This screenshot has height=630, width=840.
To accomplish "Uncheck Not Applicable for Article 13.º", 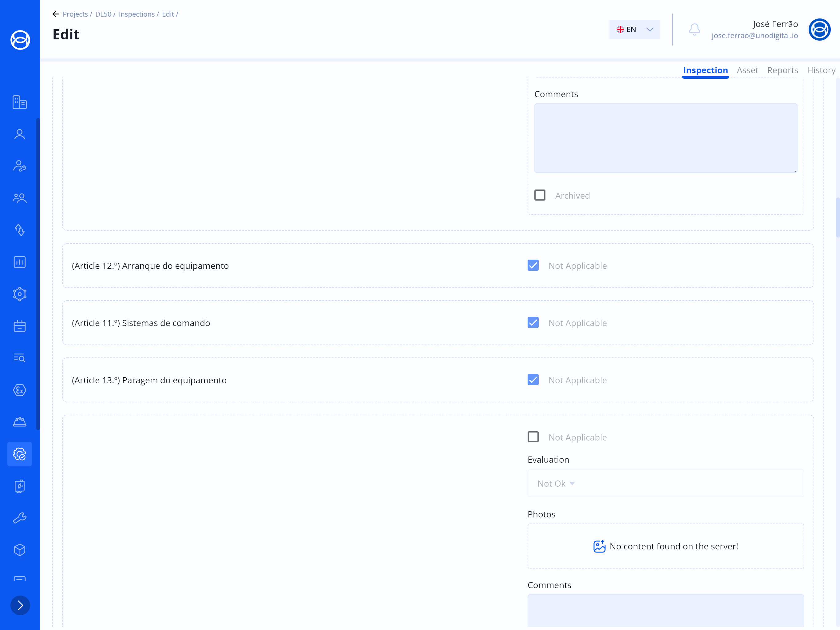I will pos(533,380).
